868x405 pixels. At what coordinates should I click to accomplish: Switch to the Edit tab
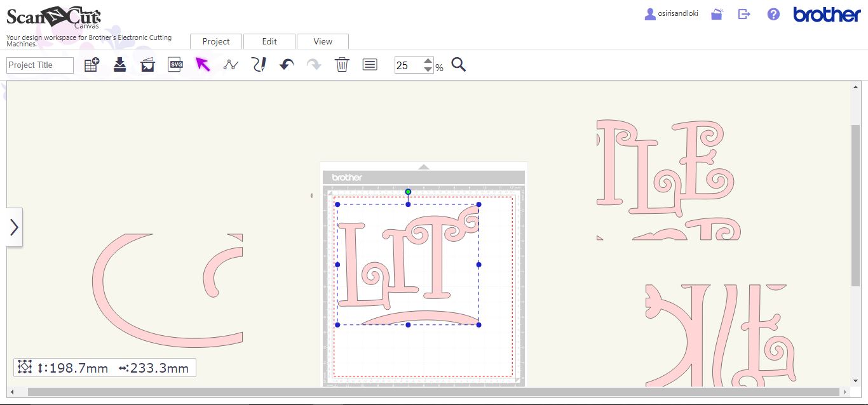[x=269, y=41]
